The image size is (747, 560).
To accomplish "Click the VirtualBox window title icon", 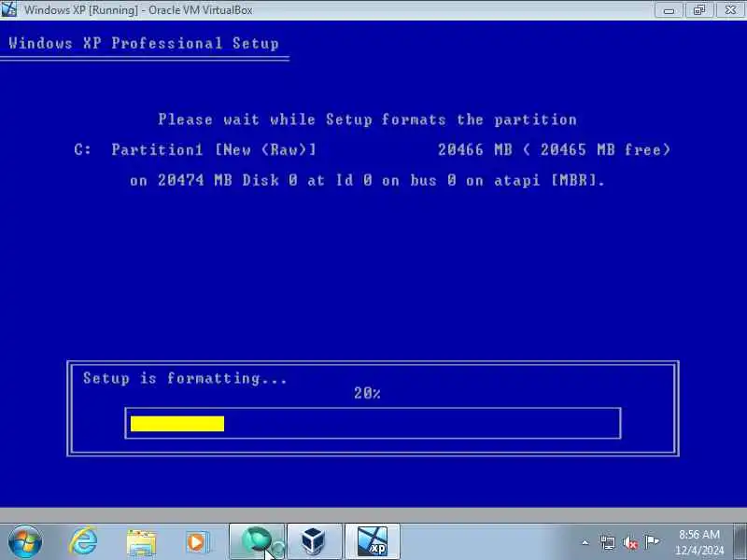I will pyautogui.click(x=8, y=9).
